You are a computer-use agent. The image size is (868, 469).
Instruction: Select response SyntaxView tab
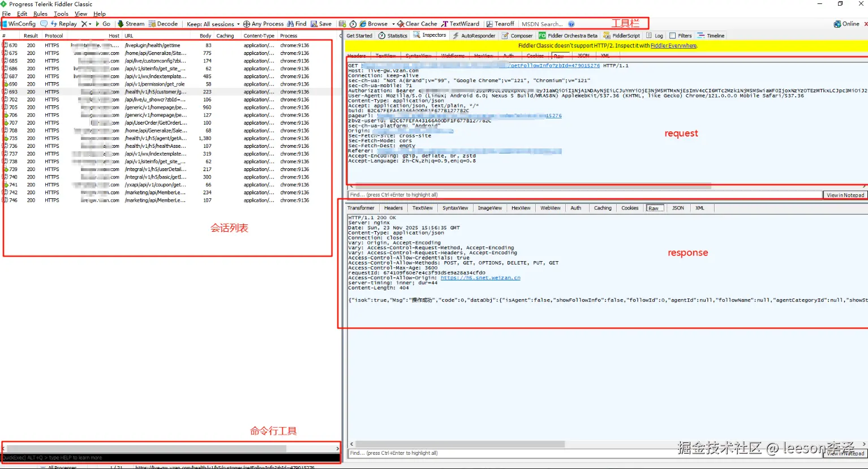tap(455, 208)
